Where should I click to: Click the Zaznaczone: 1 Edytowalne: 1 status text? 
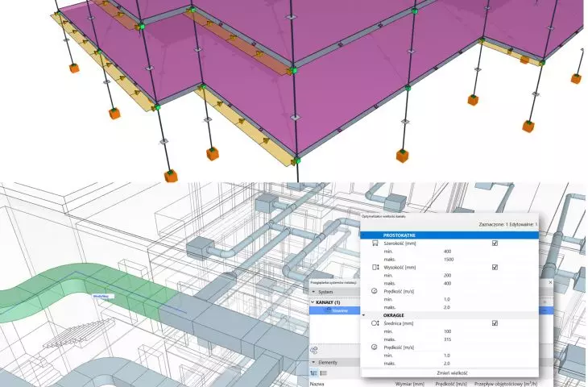click(x=508, y=224)
